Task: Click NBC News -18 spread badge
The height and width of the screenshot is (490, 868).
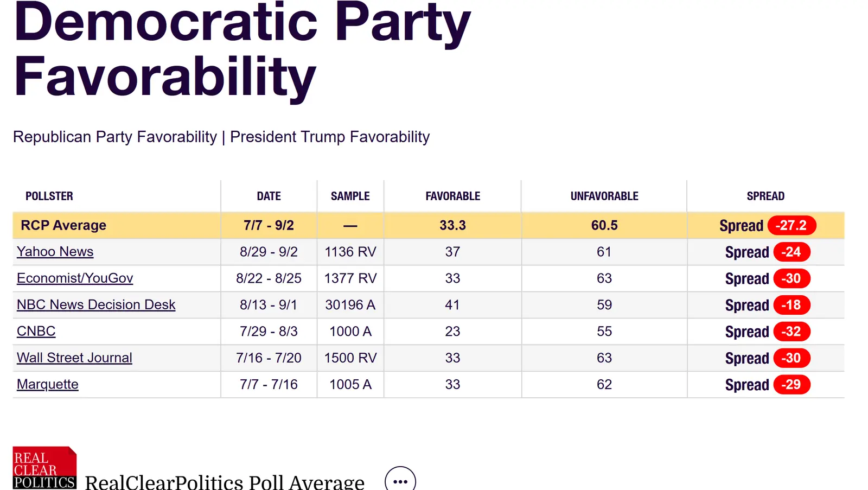Action: 792,306
